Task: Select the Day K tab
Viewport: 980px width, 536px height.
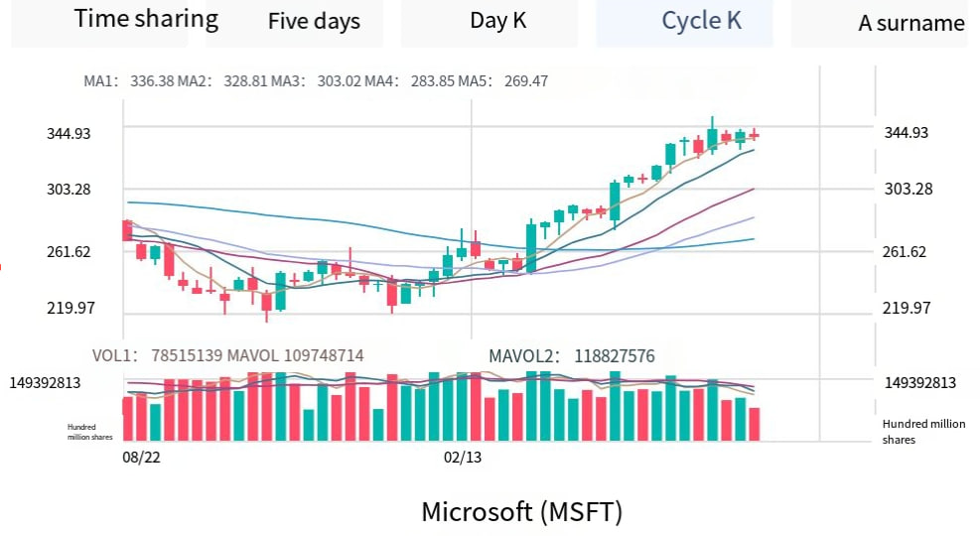Action: 498,21
